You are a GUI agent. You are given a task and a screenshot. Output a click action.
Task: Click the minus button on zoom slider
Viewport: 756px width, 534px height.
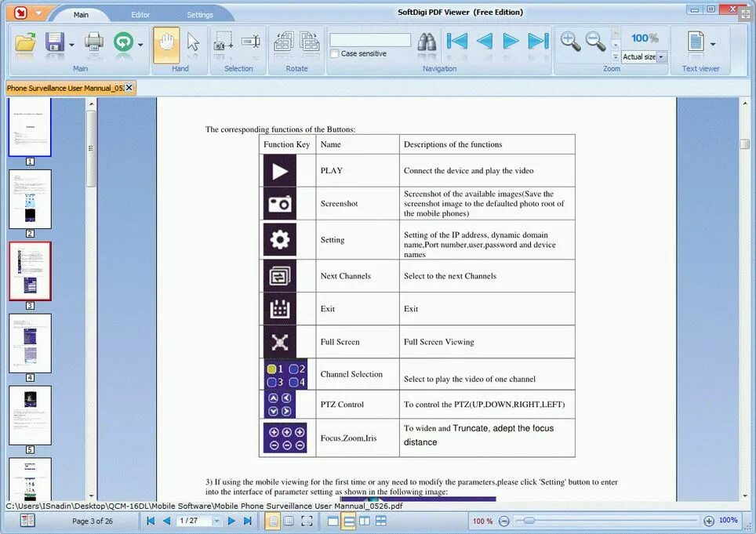pos(503,521)
